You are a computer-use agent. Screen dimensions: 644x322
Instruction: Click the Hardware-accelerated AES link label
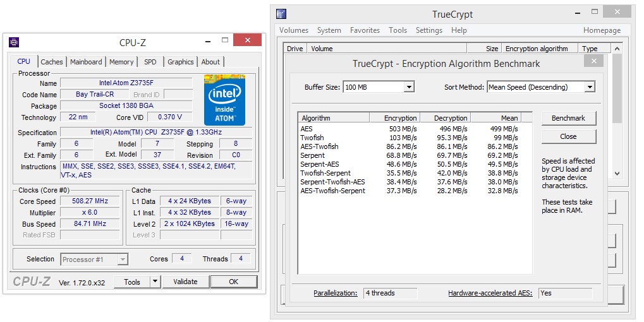(x=490, y=293)
